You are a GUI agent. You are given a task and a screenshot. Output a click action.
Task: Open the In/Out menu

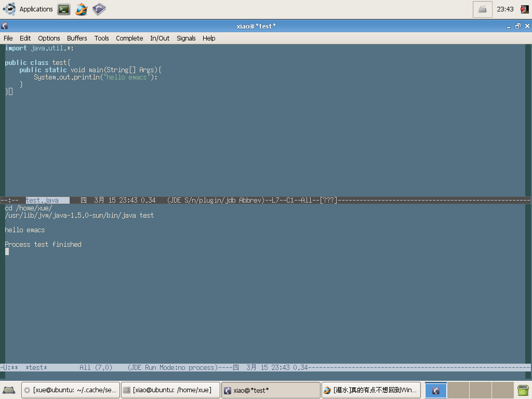coord(160,38)
